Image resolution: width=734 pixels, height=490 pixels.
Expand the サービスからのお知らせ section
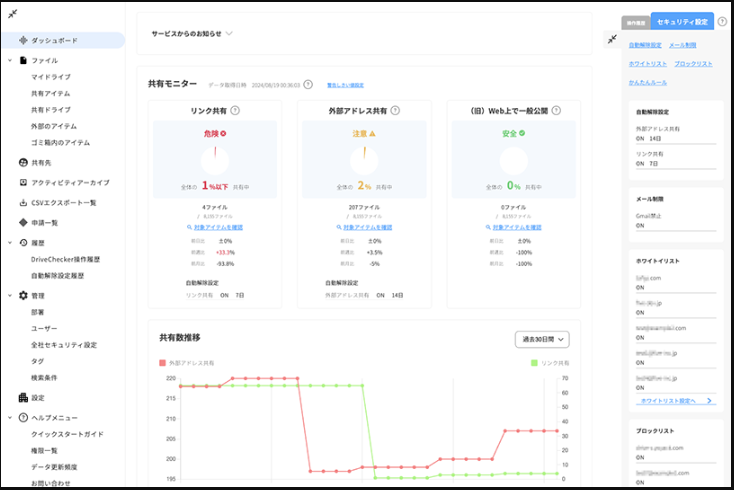pos(229,33)
